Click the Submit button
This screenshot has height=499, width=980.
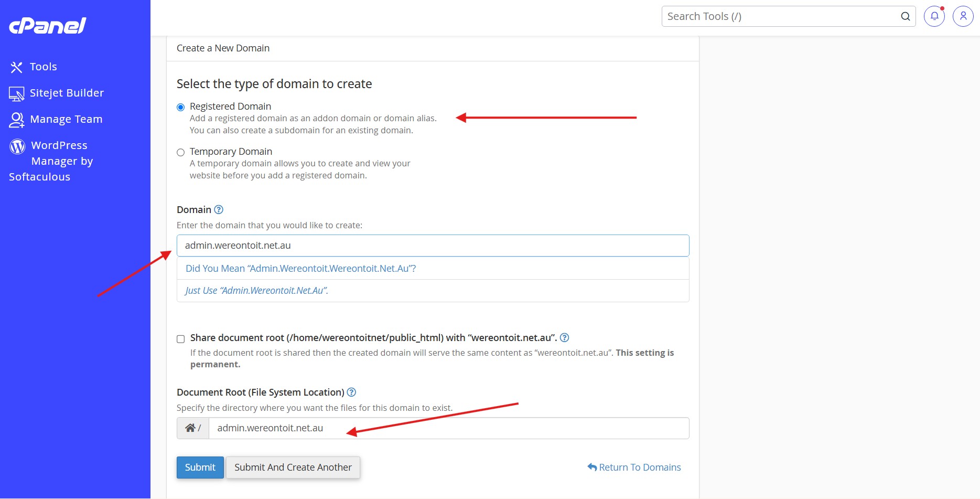click(x=200, y=467)
